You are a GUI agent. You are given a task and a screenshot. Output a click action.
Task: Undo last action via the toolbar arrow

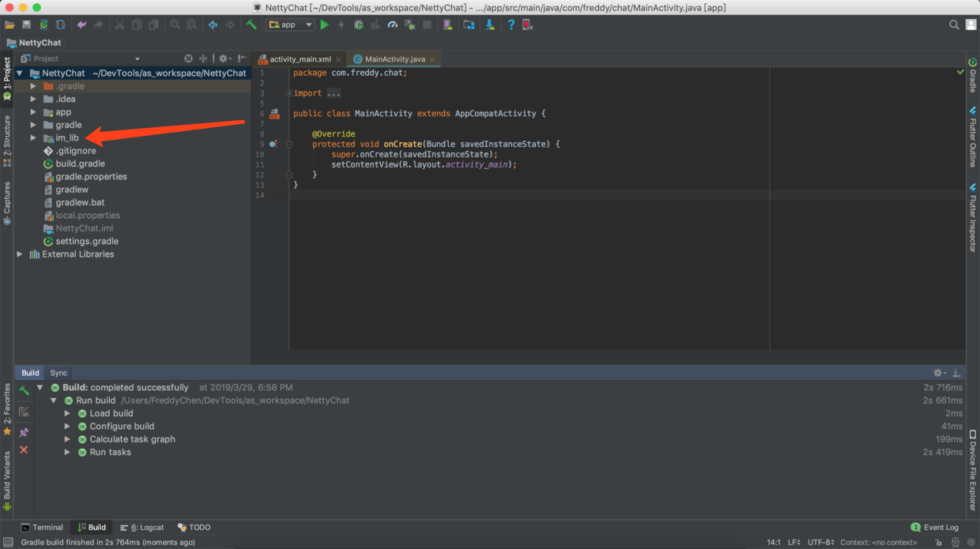(81, 24)
